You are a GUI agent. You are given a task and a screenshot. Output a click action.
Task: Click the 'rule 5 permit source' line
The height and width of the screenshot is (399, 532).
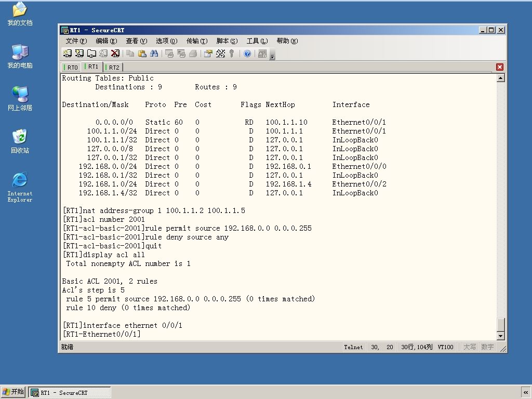click(190, 299)
